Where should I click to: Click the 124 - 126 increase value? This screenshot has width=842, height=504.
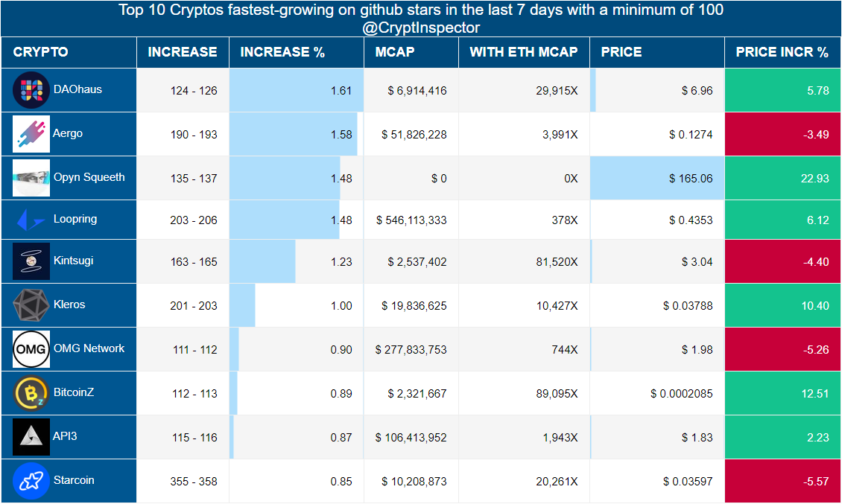(x=194, y=91)
